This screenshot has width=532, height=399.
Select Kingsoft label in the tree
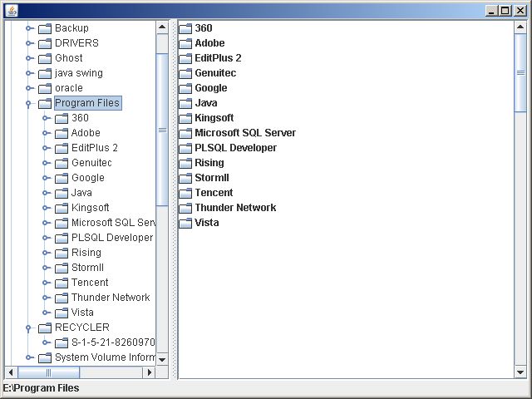tap(91, 208)
